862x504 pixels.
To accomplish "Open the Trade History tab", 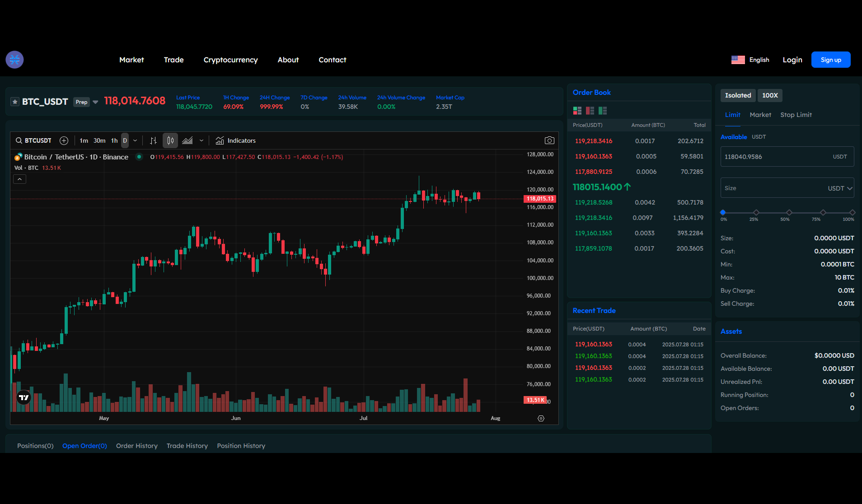I will click(x=187, y=446).
